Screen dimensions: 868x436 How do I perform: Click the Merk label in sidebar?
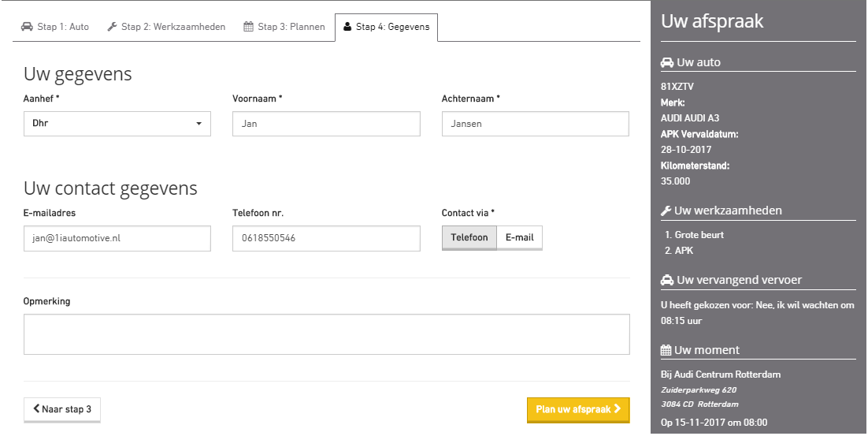point(673,102)
